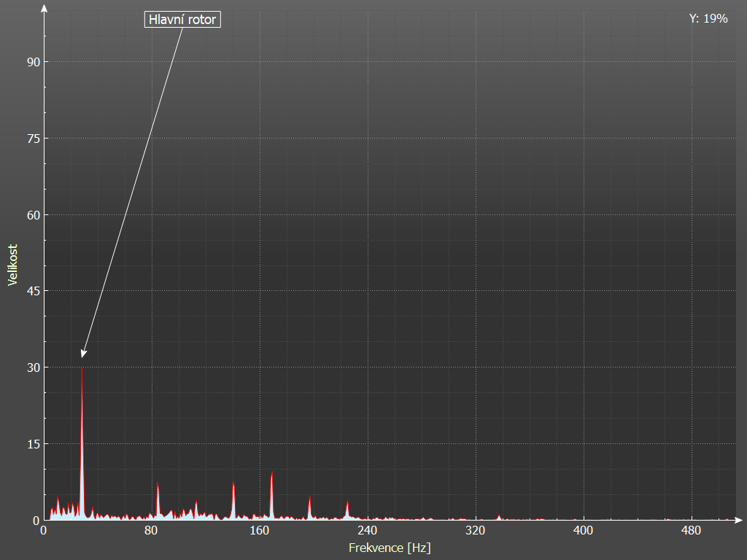Click the tiny peak just right of 320 Hz

point(499,516)
